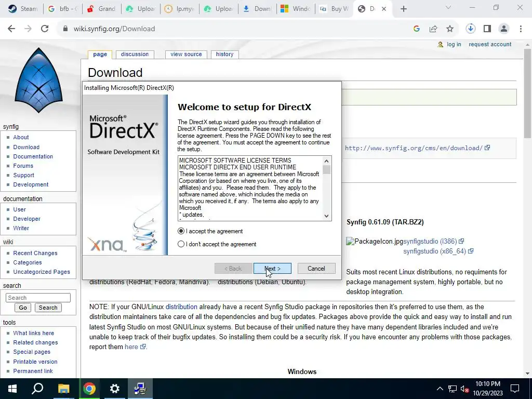532x399 pixels.
Task: Click the Synfig logo
Action: click(38, 81)
